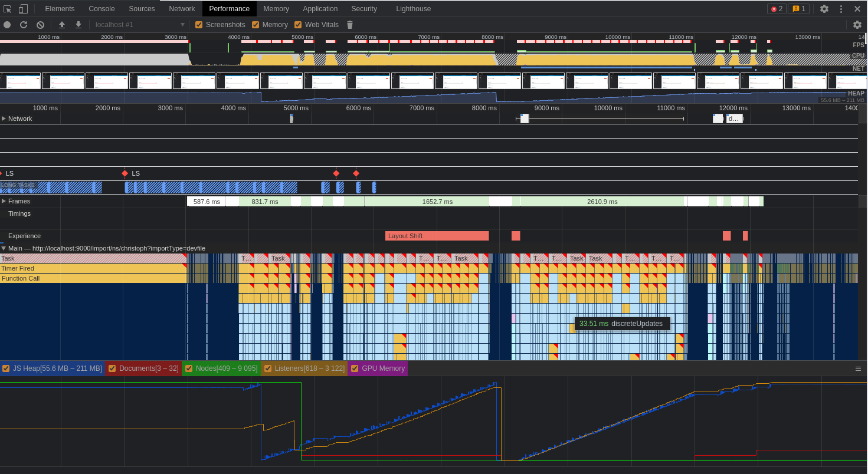Click the yellow warnings count badge

tap(798, 9)
